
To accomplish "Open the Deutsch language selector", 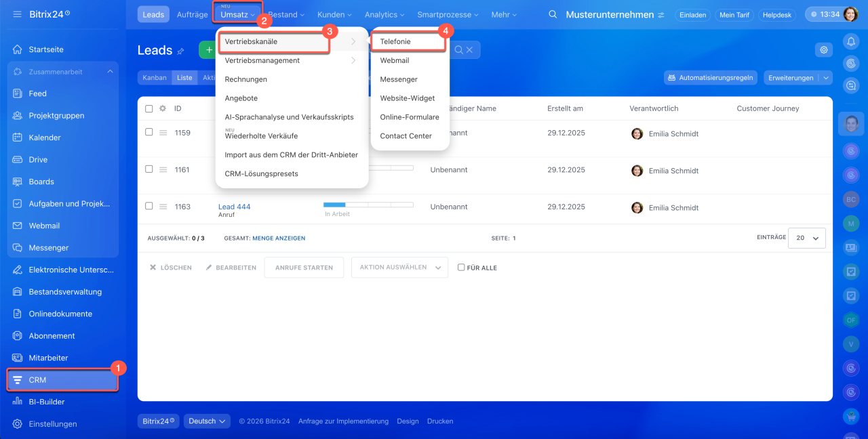I will pos(207,421).
